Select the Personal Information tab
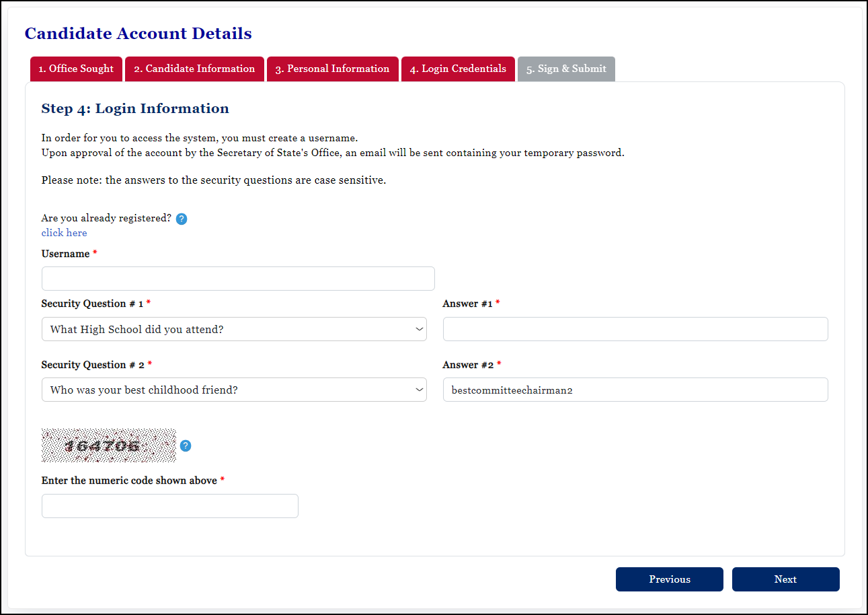Viewport: 868px width, 615px height. [x=332, y=69]
